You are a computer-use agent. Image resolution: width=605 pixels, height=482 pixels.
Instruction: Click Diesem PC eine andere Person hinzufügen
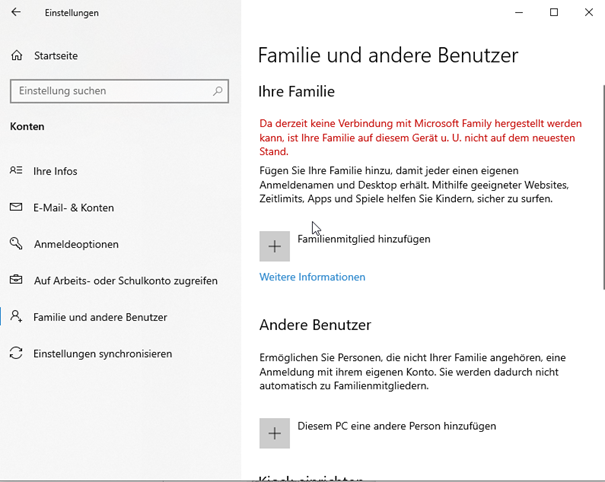point(396,426)
